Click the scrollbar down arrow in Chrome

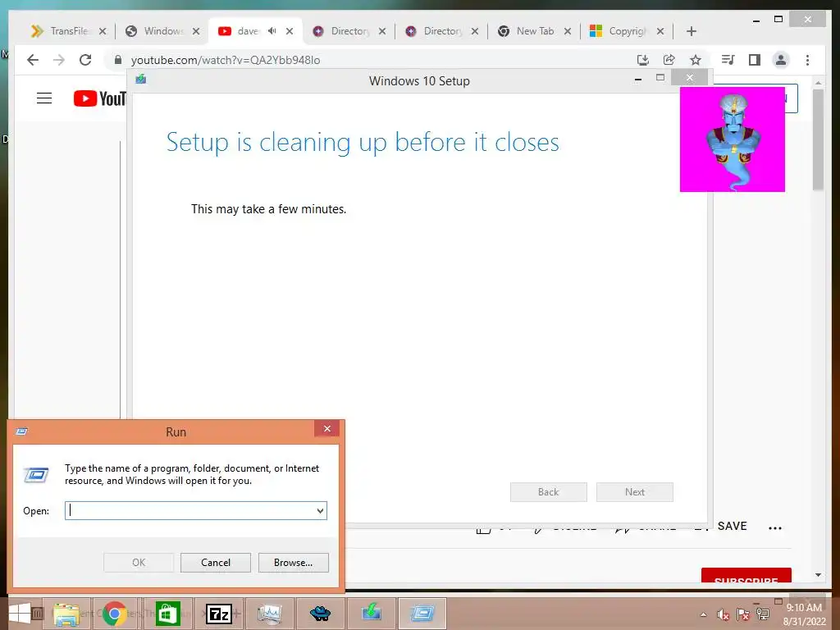click(818, 575)
